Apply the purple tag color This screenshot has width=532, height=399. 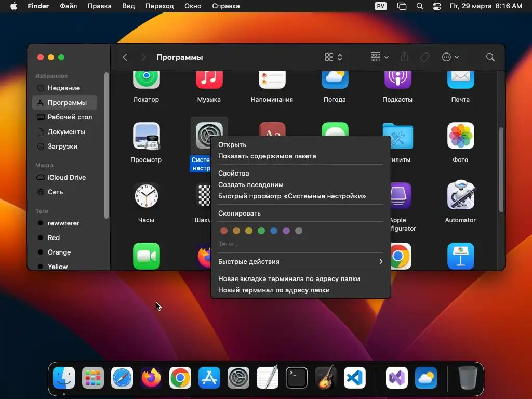(286, 231)
